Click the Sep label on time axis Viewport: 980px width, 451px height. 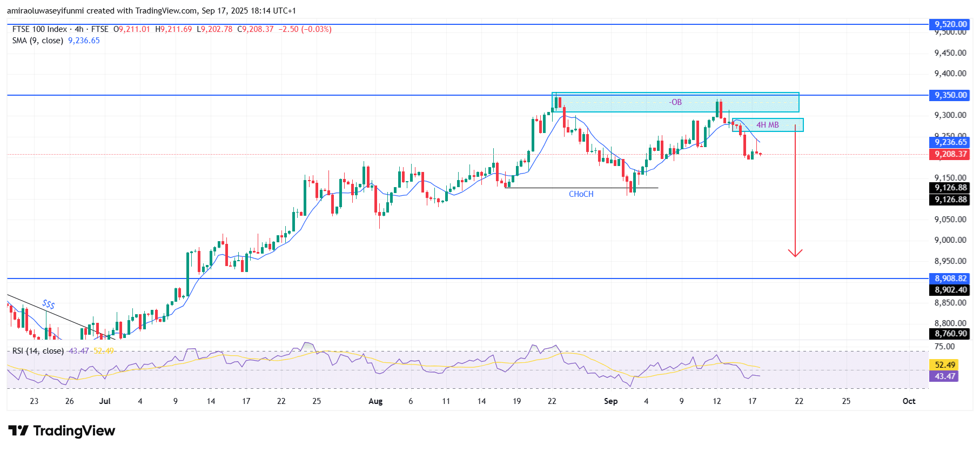[x=610, y=401]
